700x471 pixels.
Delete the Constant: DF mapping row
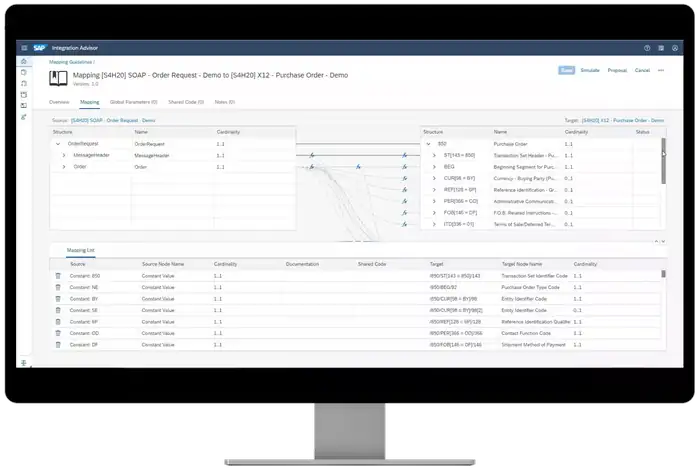[57, 344]
